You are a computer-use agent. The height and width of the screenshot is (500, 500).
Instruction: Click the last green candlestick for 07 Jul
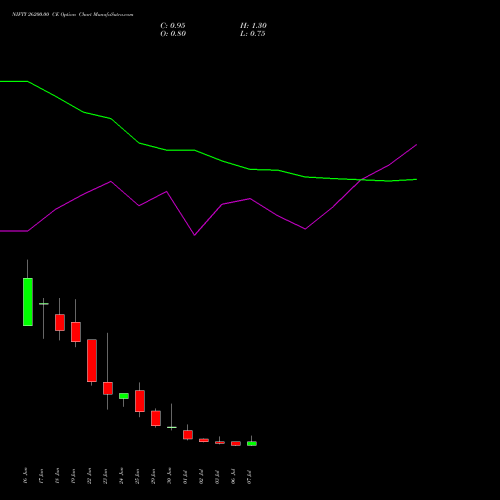tap(252, 444)
